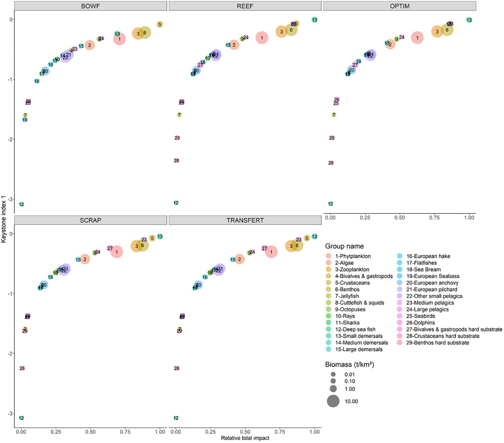Click bubble 13 in the OPTIM panel
Viewport: 504px width, 443px height.
469,20
